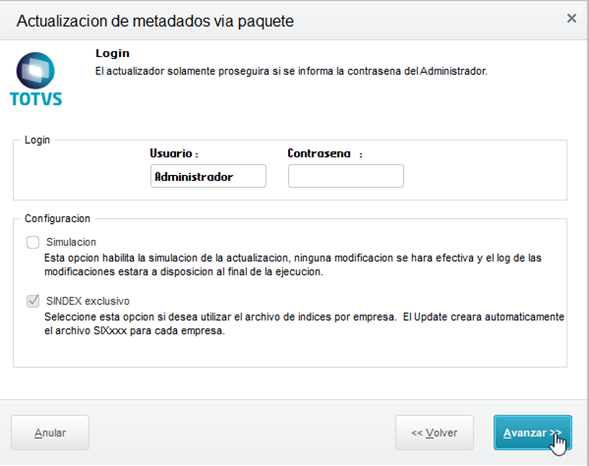Click the SINDEX exclusivo label text
This screenshot has width=589, height=466.
click(88, 301)
